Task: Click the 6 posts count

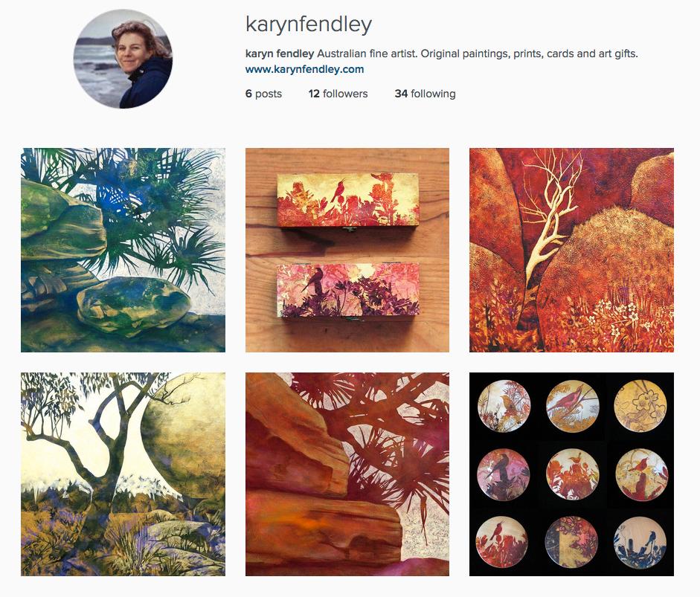Action: point(263,94)
